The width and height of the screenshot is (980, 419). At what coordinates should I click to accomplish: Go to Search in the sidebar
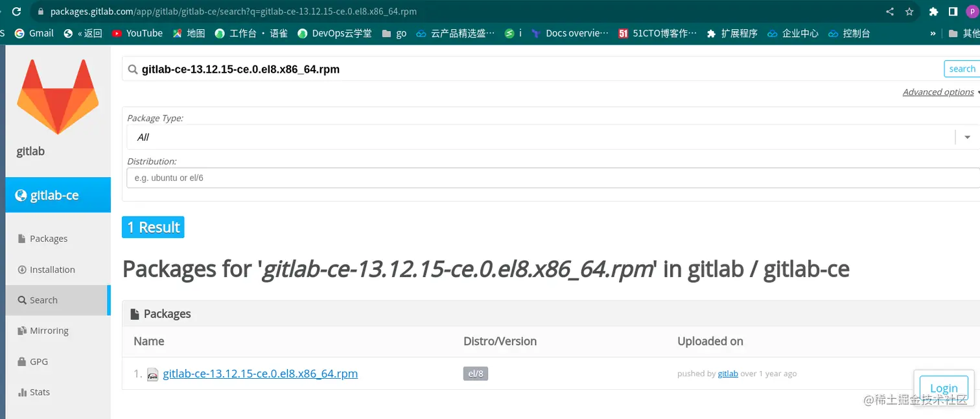pos(58,300)
